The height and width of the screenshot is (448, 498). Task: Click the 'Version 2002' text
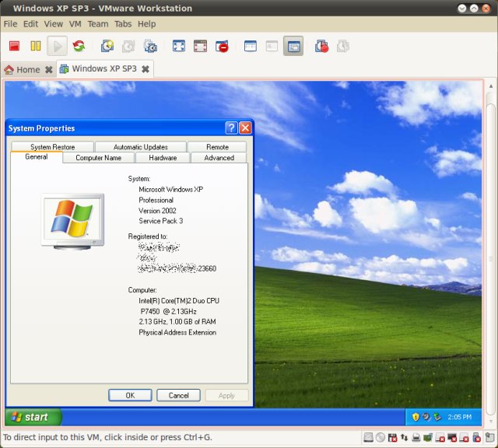point(157,211)
